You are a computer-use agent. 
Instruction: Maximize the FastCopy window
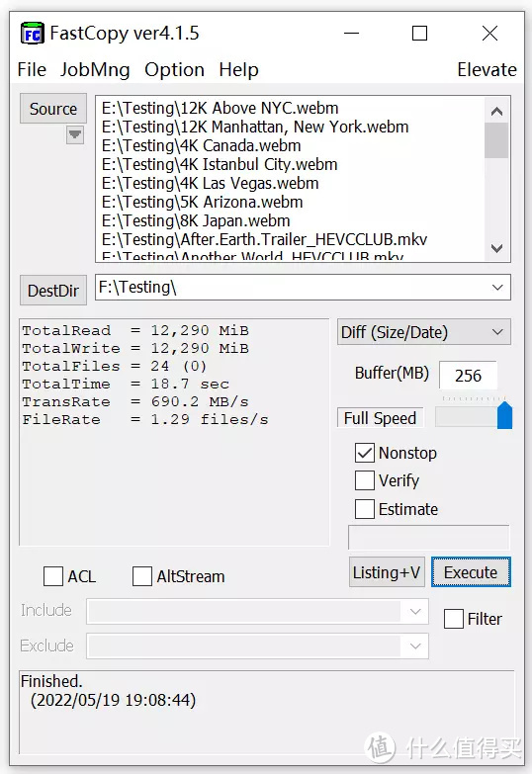point(419,34)
